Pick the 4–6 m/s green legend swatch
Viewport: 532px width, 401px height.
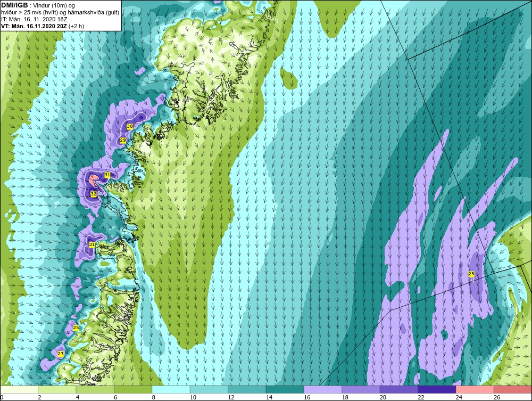[95, 389]
